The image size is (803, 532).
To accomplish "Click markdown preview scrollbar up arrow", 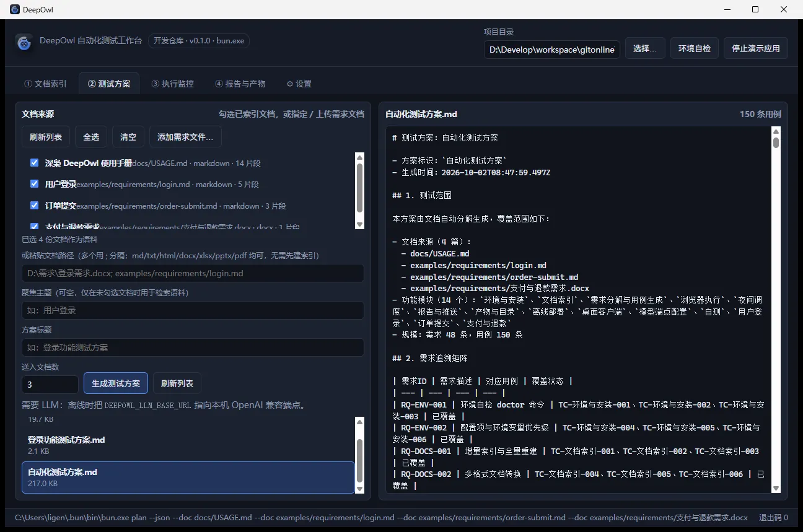I will pos(776,131).
